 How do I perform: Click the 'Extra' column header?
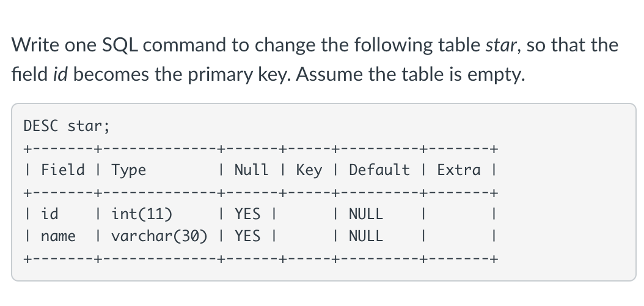[458, 170]
